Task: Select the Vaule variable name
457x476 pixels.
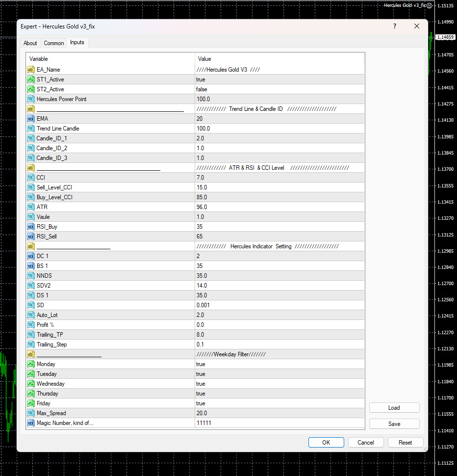Action: click(43, 217)
